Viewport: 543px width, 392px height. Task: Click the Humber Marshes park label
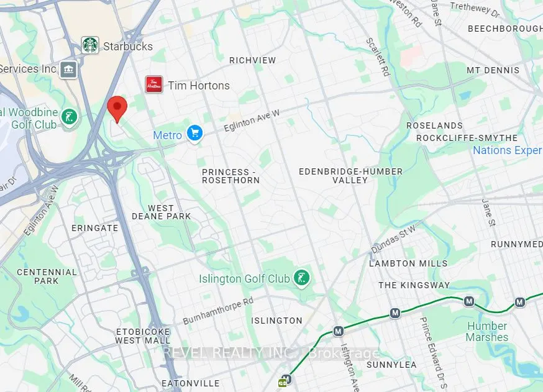tap(487, 331)
